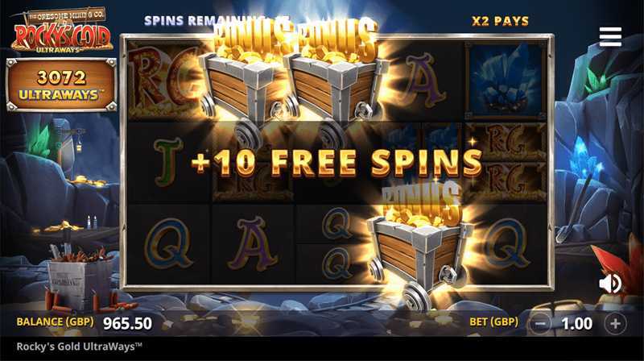644x361 pixels.
Task: Click the balance value 965.50
Action: 127,324
